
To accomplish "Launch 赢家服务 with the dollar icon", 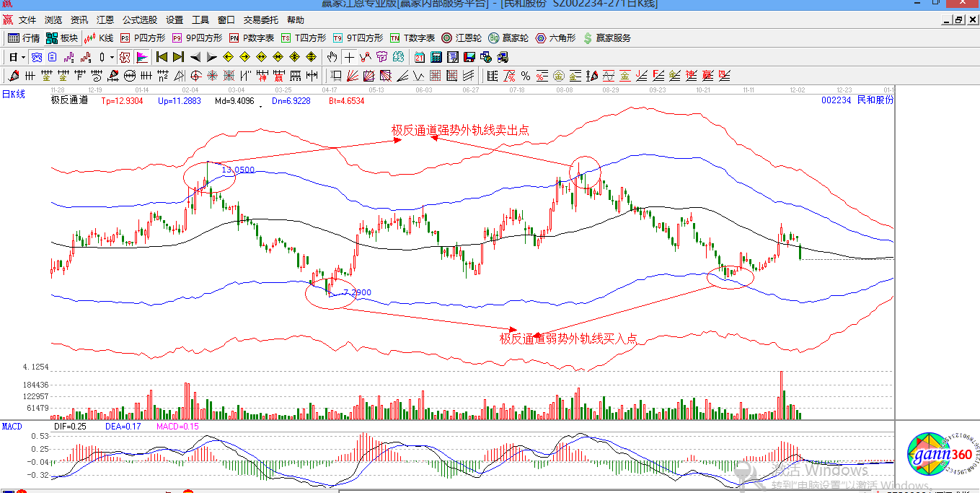I will [606, 38].
